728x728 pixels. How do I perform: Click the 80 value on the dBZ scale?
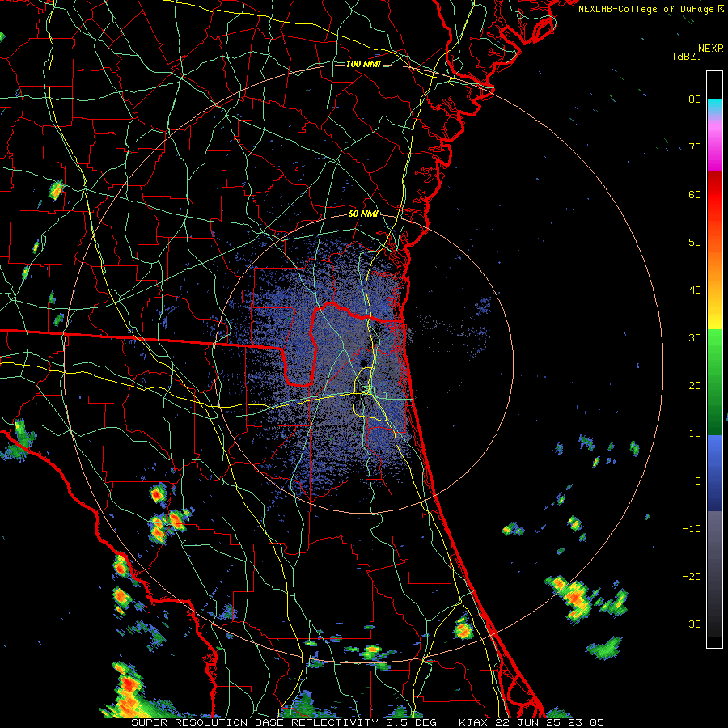(x=695, y=99)
